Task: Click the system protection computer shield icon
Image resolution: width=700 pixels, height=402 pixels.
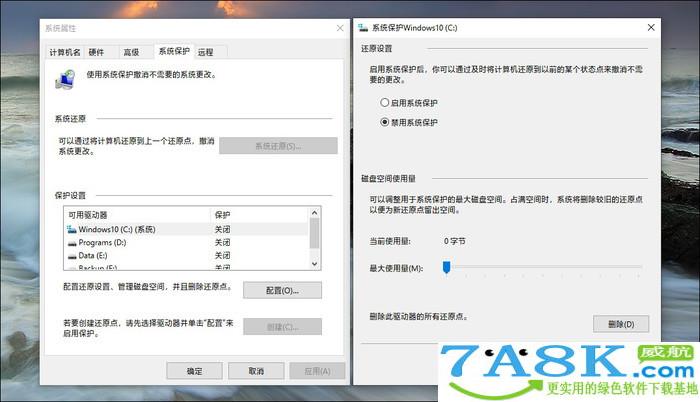Action: click(x=66, y=80)
